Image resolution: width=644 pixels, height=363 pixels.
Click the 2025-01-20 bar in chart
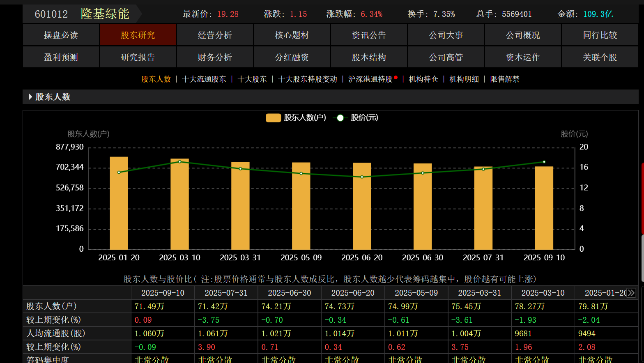[x=119, y=203]
